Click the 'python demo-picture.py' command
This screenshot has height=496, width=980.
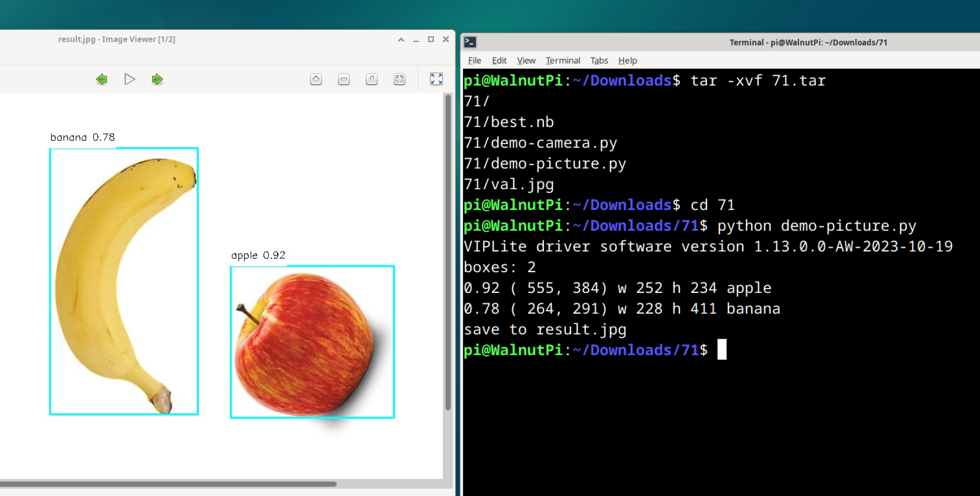tap(817, 226)
